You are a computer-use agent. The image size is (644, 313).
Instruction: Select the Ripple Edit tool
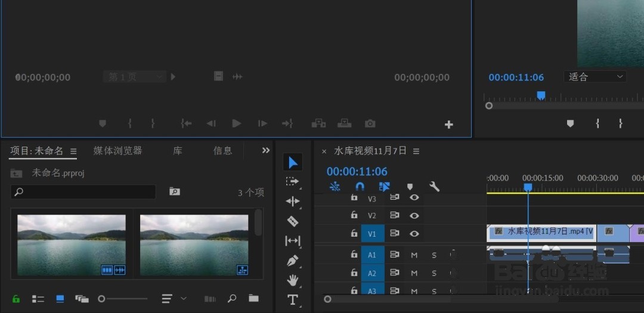[x=292, y=202]
